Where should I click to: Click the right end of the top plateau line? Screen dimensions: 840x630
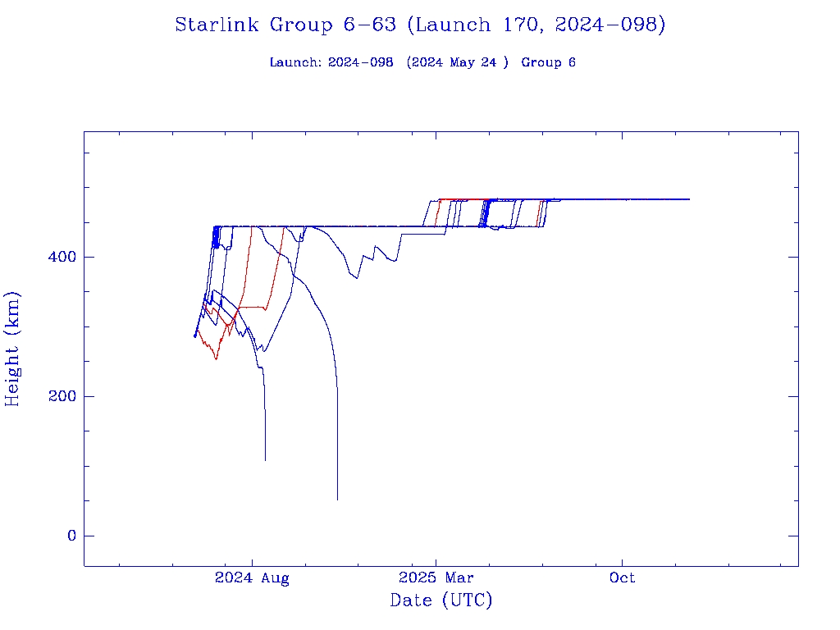[688, 199]
